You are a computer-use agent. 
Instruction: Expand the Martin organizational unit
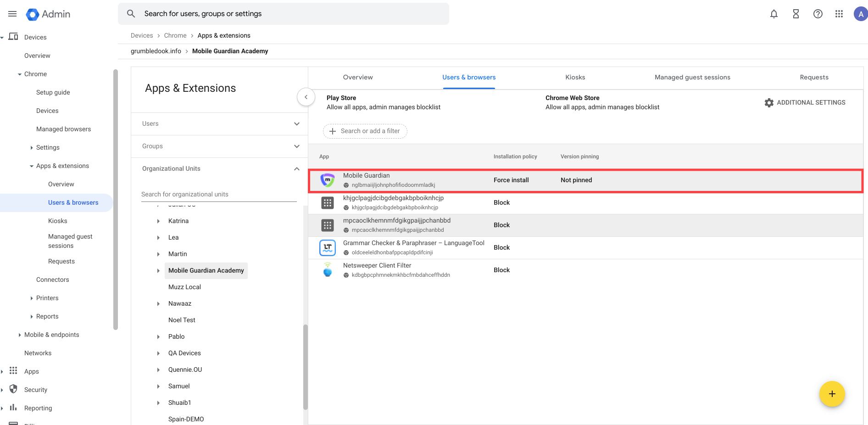(158, 254)
